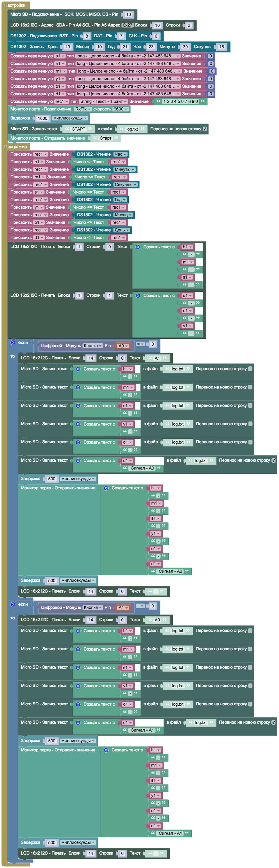Click the gear icon on the A0 'если' block
This screenshot has height=868, width=279.
[13, 342]
